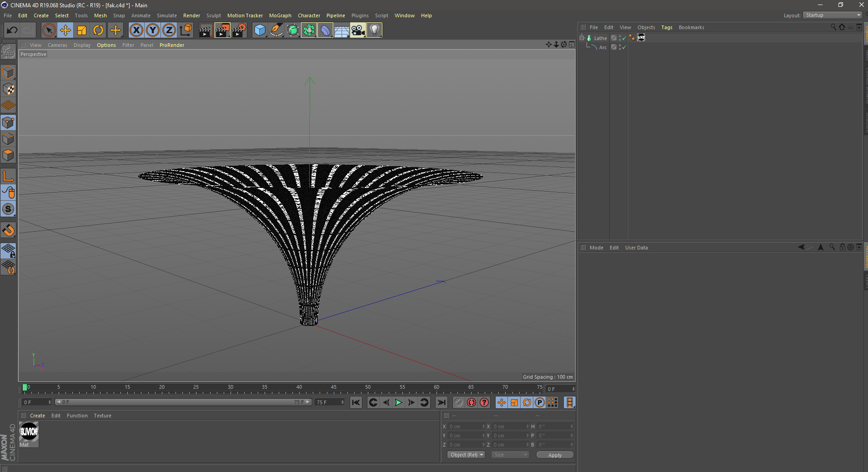Click the Apply button
This screenshot has width=868, height=472.
tap(554, 455)
